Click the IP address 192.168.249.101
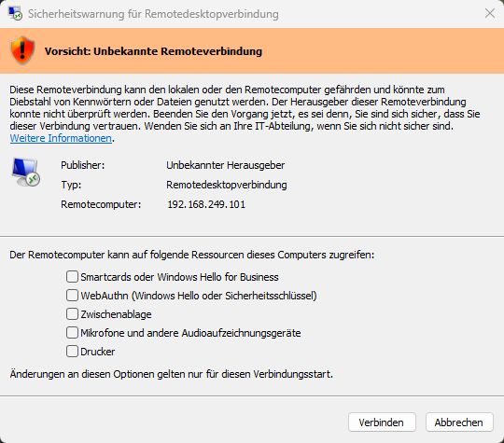504x443 pixels. 206,204
